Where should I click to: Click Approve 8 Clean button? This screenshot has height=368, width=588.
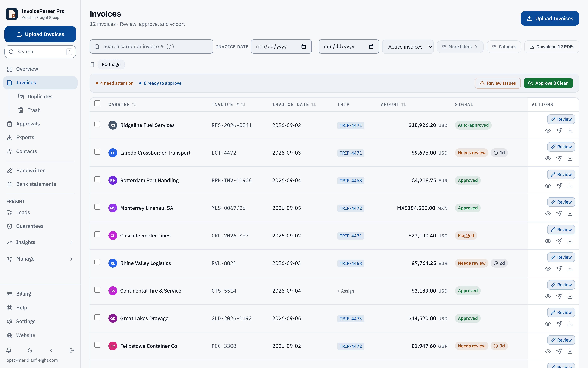[x=548, y=83]
